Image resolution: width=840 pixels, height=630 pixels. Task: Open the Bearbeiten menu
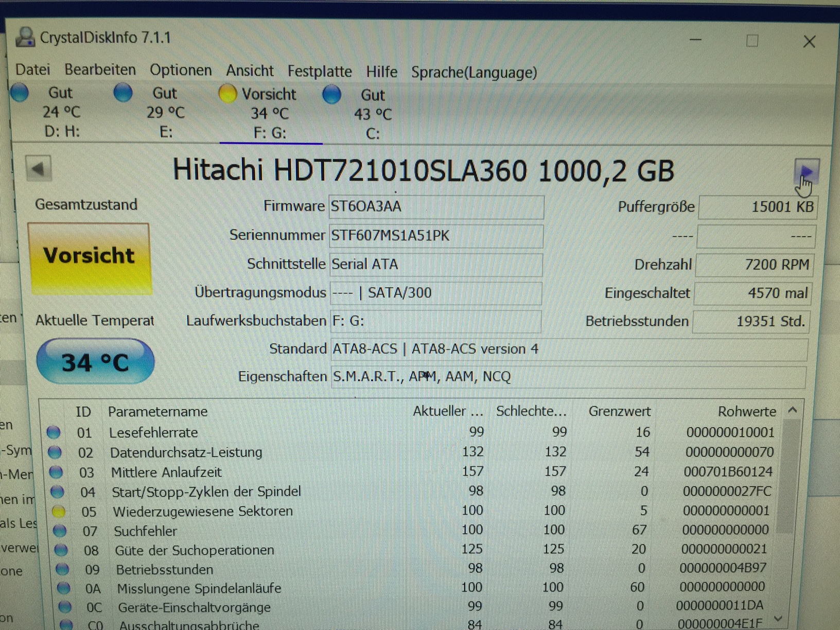click(100, 69)
